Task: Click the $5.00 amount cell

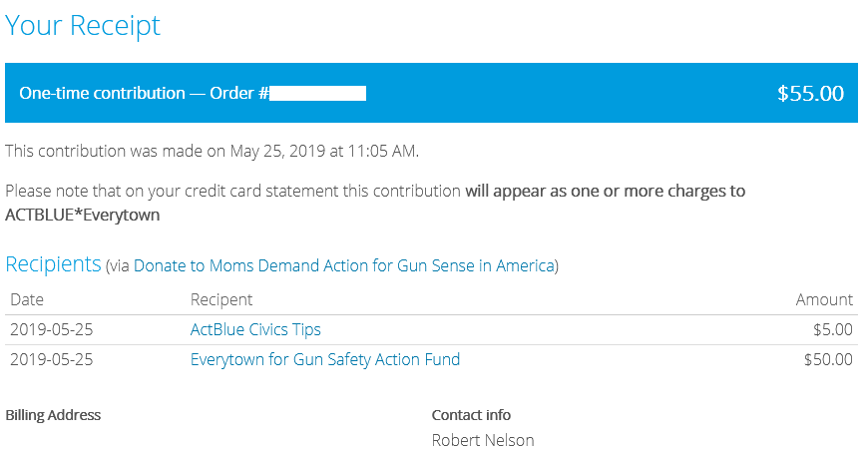Action: 833,329
